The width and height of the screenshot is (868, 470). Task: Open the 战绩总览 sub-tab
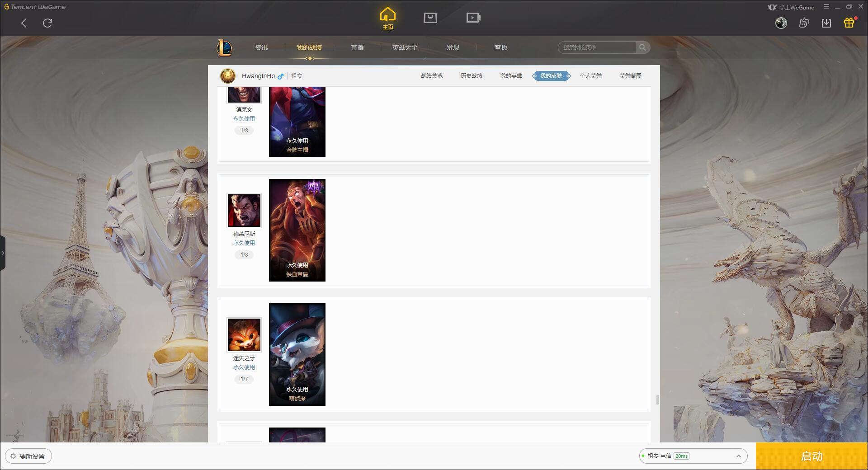pyautogui.click(x=432, y=76)
